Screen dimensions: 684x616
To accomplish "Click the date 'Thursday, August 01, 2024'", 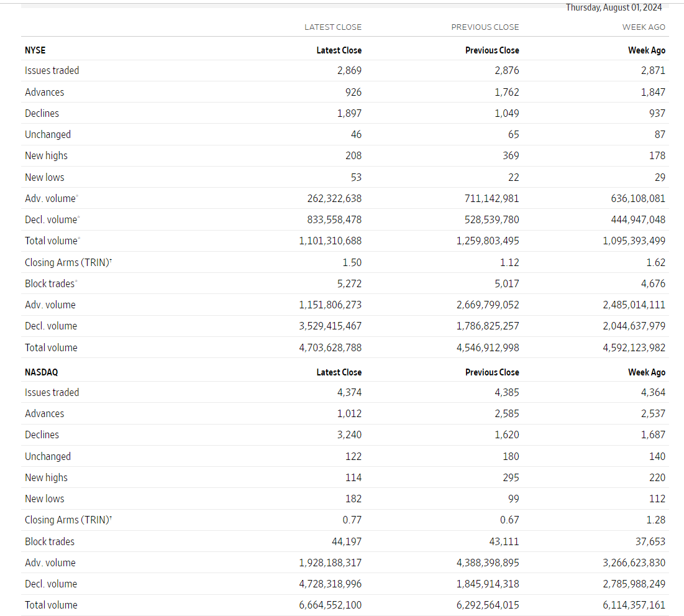I will click(x=613, y=7).
